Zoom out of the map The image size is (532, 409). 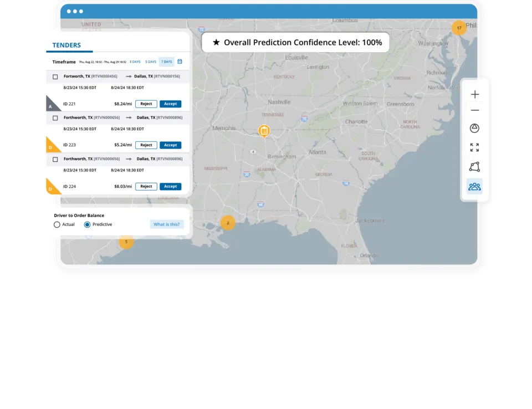[x=474, y=111]
